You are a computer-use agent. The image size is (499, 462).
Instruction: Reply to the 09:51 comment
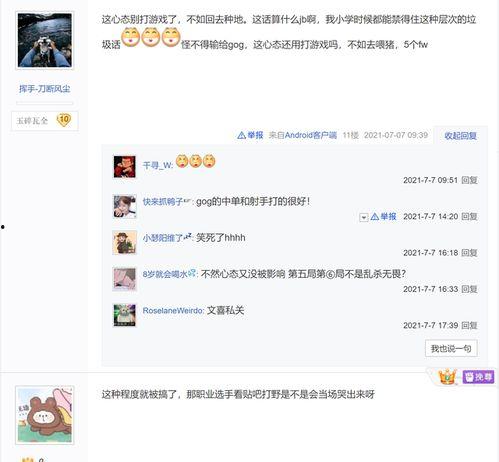click(469, 180)
